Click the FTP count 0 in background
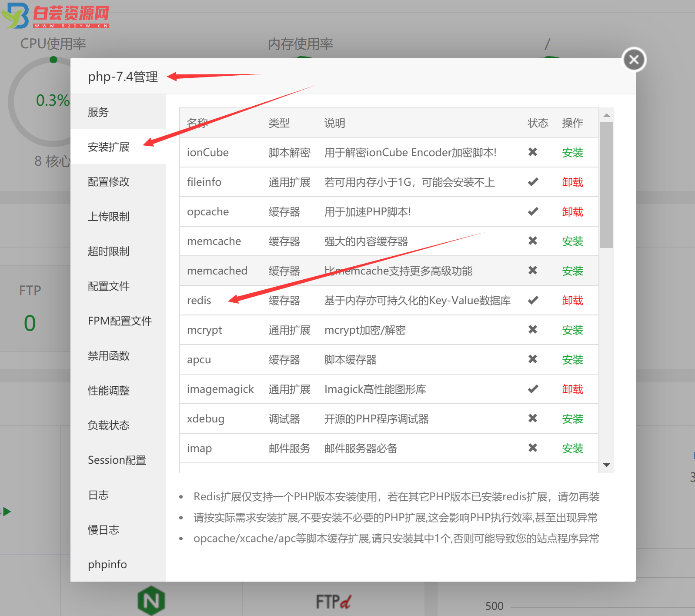The image size is (695, 616). pyautogui.click(x=30, y=323)
